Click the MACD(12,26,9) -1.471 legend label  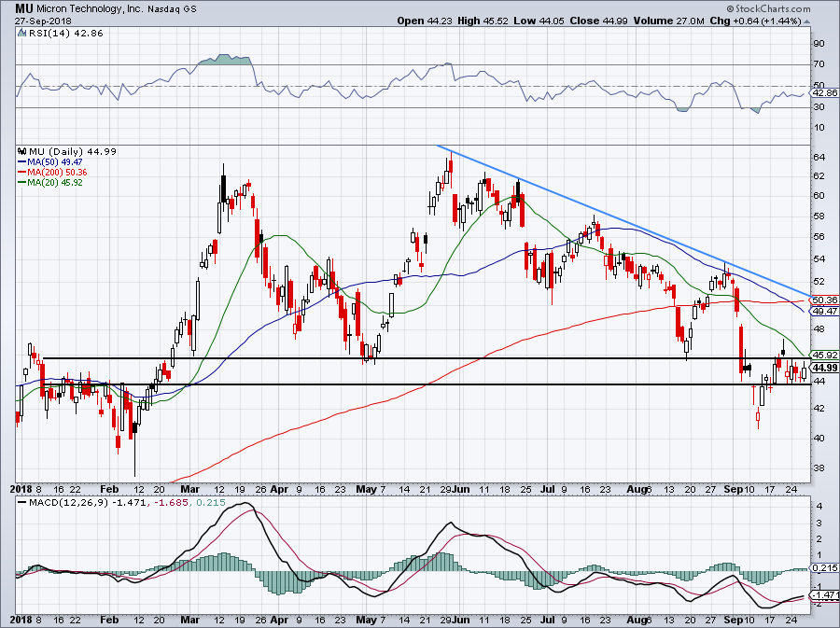87,503
